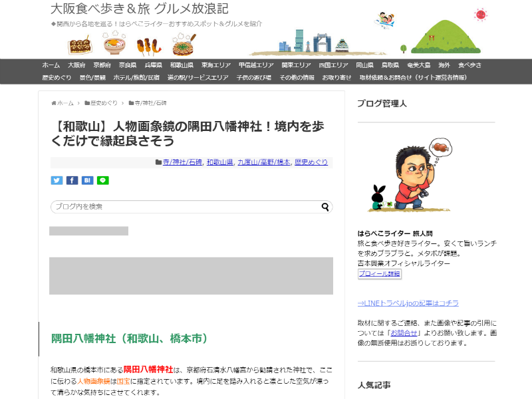
Task: Open 甲信越エリア menu item
Action: (x=256, y=65)
